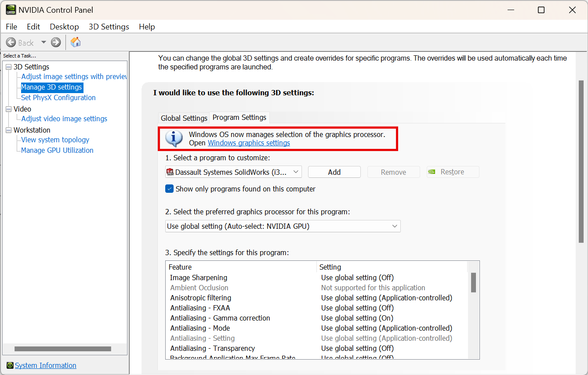
Task: Open the Back button's dropdown arrow
Action: tap(43, 42)
